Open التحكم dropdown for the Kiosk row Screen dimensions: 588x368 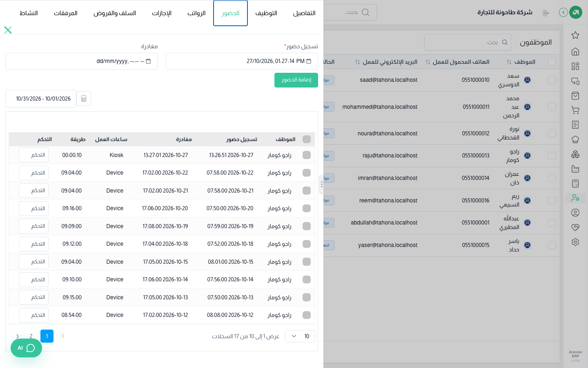[33, 155]
